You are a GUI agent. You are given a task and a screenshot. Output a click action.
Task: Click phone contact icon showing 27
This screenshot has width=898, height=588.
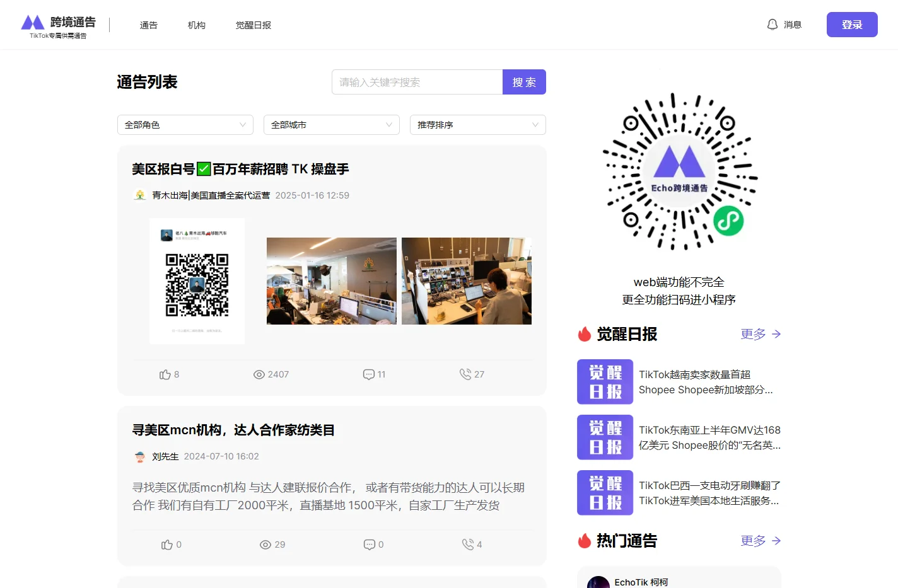point(465,374)
